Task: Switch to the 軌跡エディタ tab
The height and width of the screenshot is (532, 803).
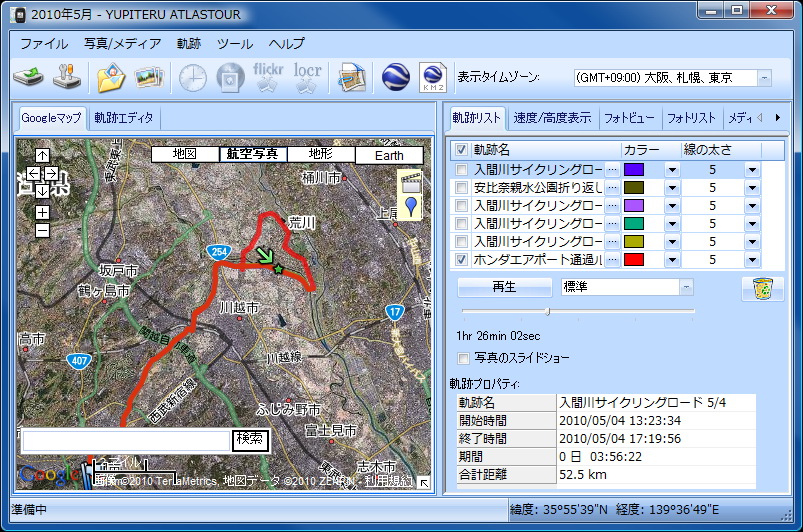Action: (123, 118)
